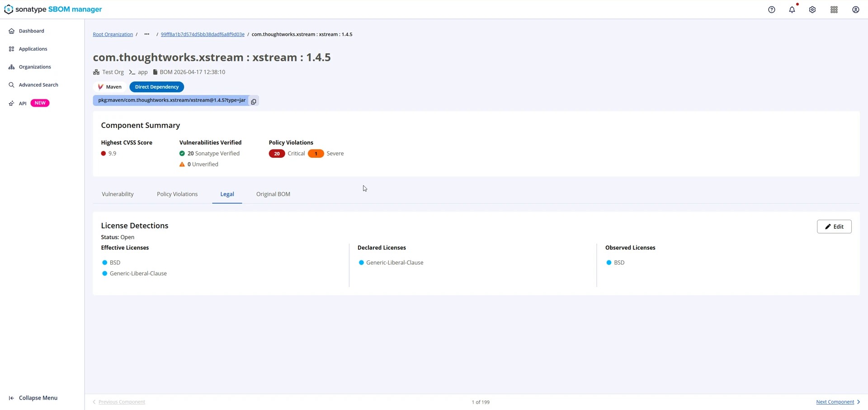Click the blue dot beside Declared Generic-Liberal-Clause

pos(361,263)
